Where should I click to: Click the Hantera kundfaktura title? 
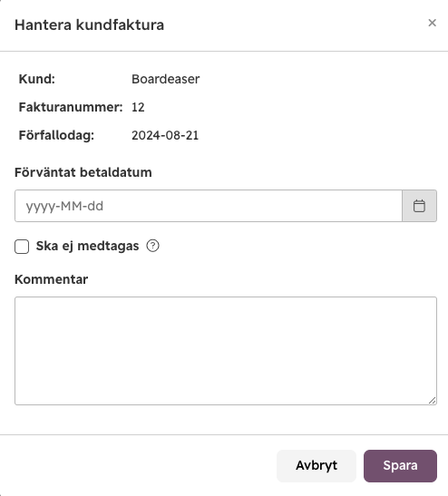click(89, 25)
